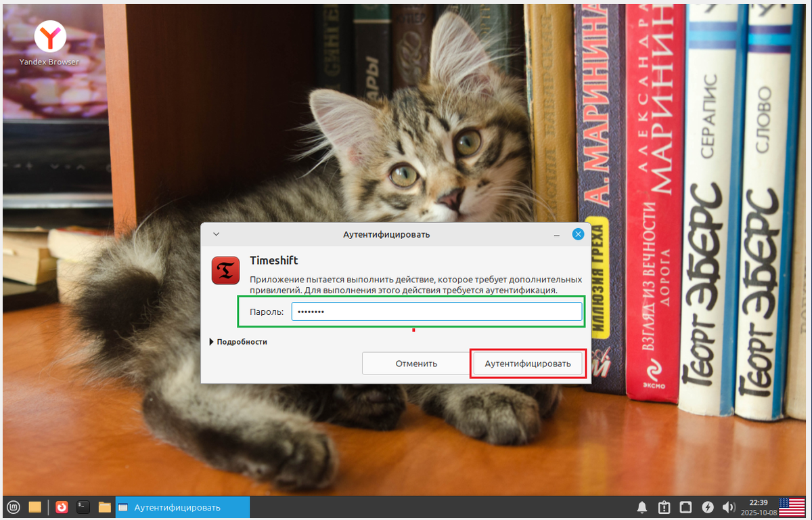Open the sound volume tray icon
The height and width of the screenshot is (520, 812).
pos(729,507)
